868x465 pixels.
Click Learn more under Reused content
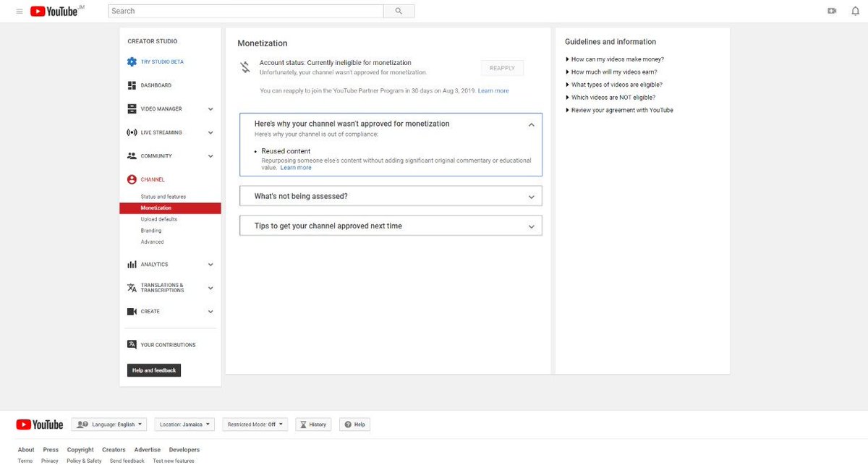click(x=296, y=168)
